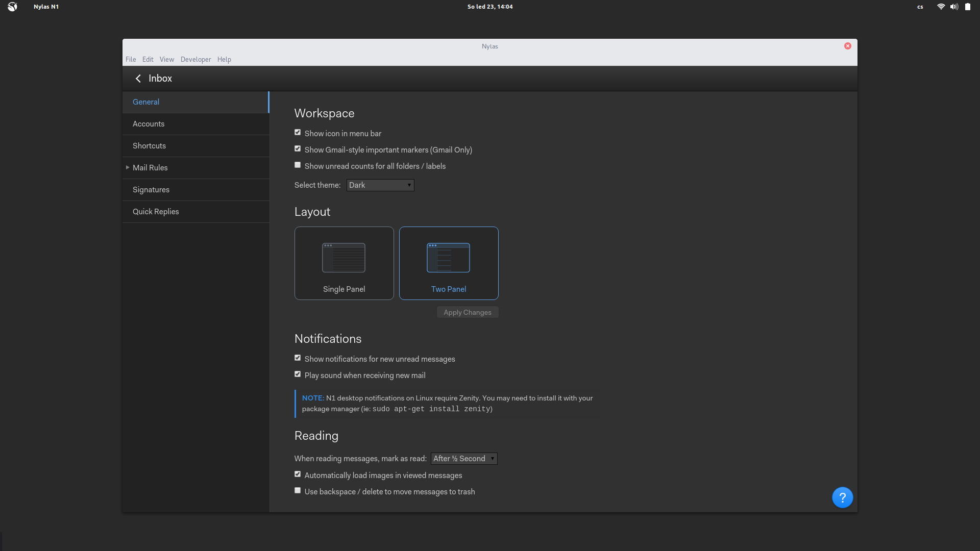Toggle notifications for new unread messages
Screen dimensions: 980x551
[298, 358]
